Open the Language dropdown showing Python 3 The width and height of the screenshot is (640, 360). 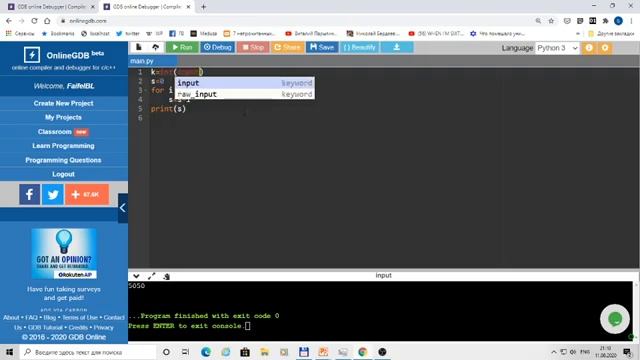click(x=557, y=48)
